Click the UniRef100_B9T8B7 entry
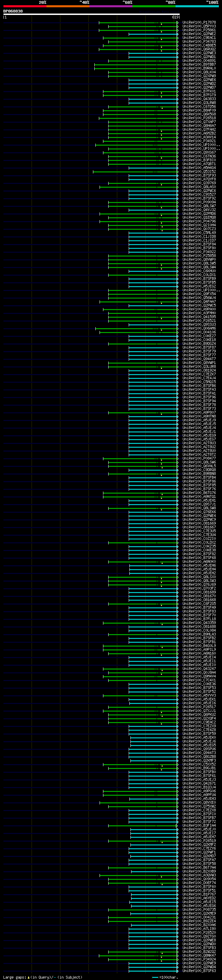This screenshot has height=980, width=222. pos(199,64)
